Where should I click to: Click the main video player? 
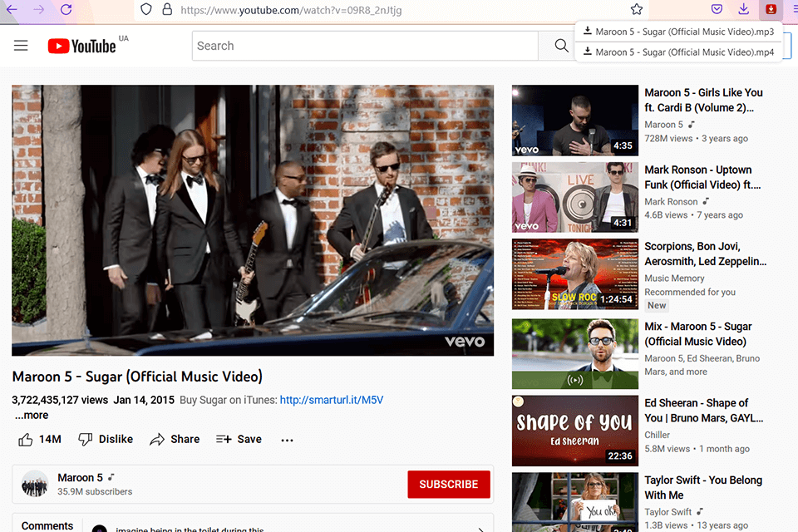point(253,220)
